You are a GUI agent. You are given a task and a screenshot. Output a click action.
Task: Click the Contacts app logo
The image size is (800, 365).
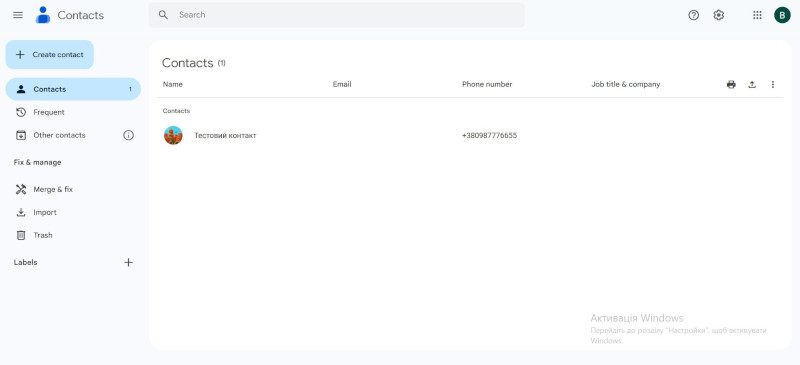click(x=43, y=15)
